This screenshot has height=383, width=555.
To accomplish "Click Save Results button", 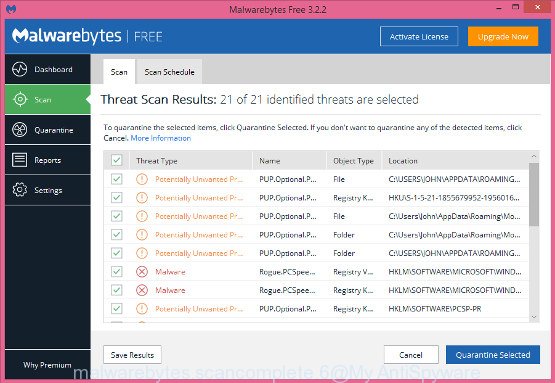I will pos(132,355).
